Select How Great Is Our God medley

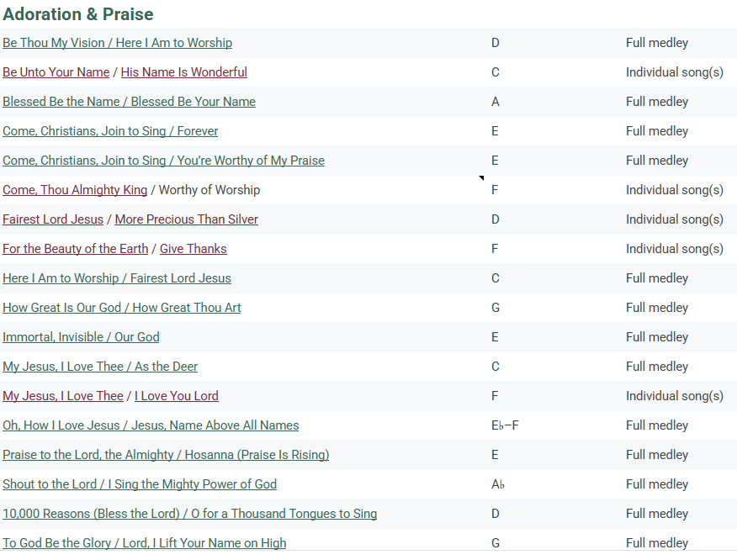point(121,308)
